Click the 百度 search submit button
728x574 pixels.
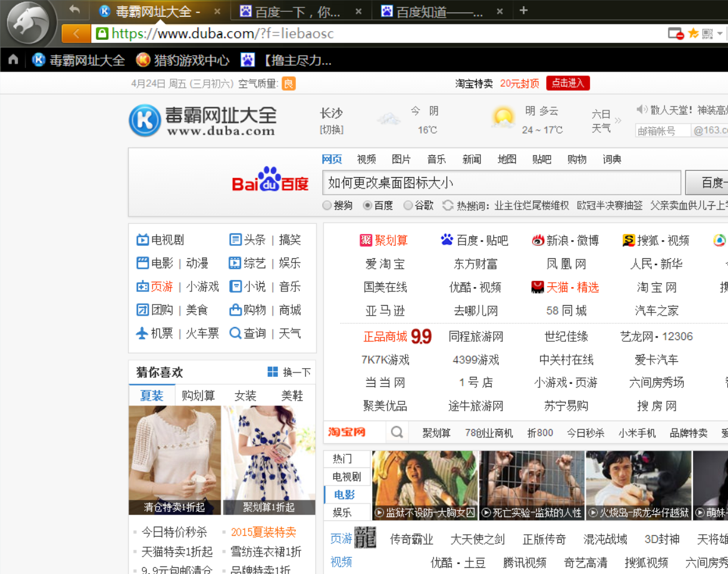click(707, 182)
